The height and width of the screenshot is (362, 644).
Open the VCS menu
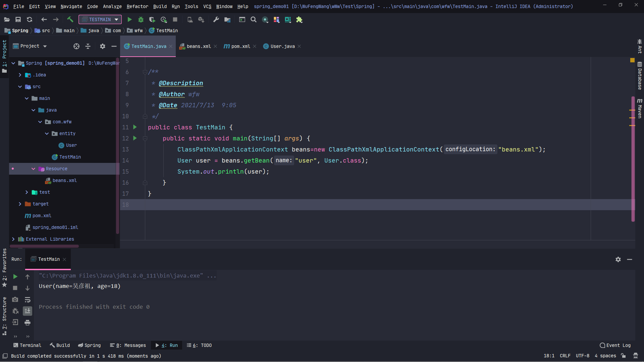coord(207,6)
